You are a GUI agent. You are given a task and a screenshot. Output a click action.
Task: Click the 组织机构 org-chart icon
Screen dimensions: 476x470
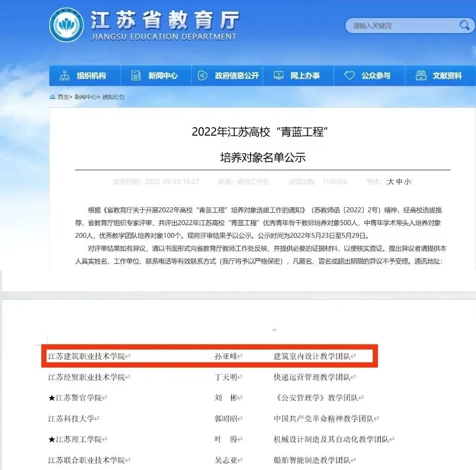tap(65, 76)
